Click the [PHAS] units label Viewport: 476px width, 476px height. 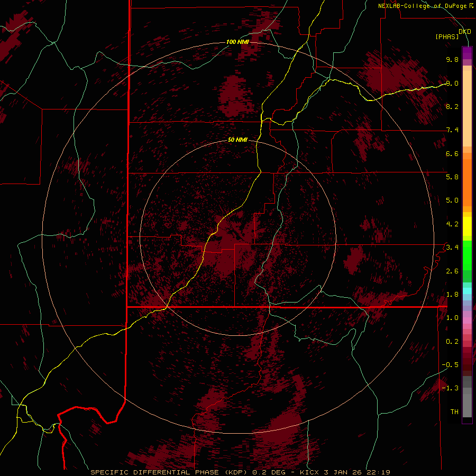[x=447, y=36]
